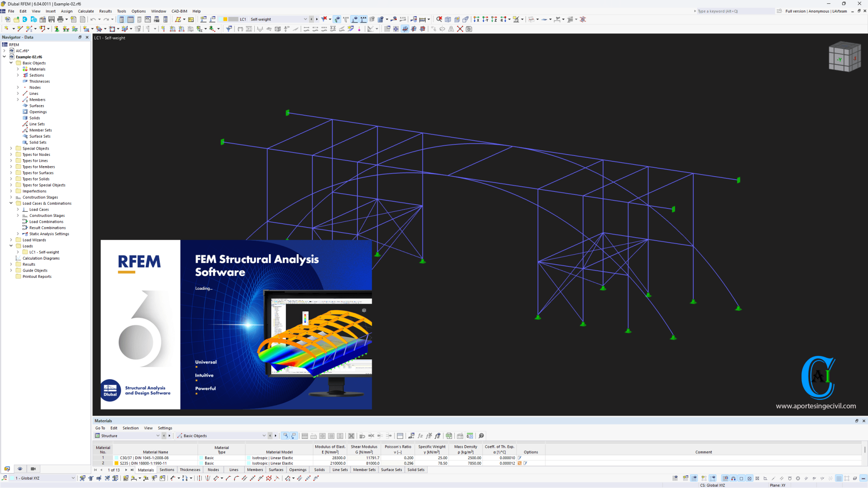
Task: Click the zoom magnifier icon in the toolbar
Action: [439, 19]
